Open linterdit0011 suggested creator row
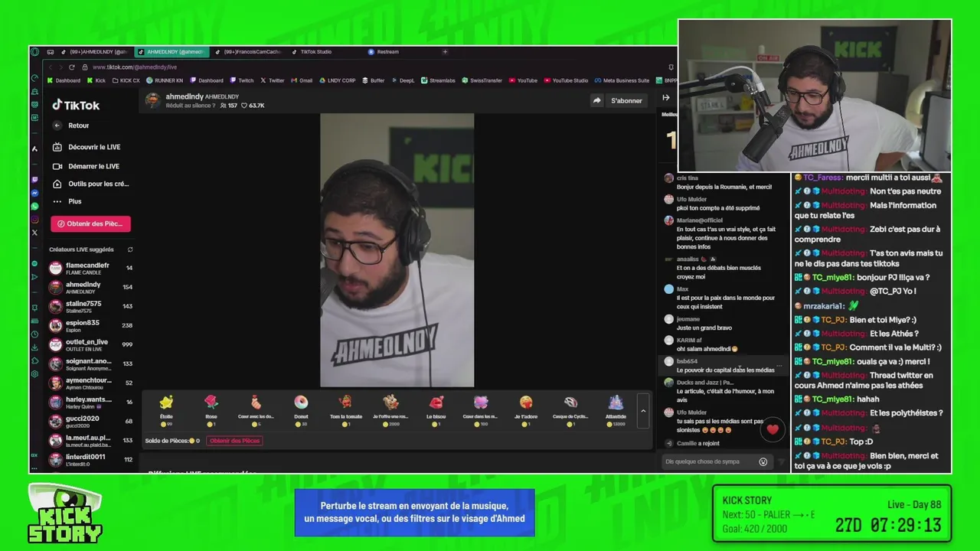Image resolution: width=980 pixels, height=551 pixels. point(90,459)
